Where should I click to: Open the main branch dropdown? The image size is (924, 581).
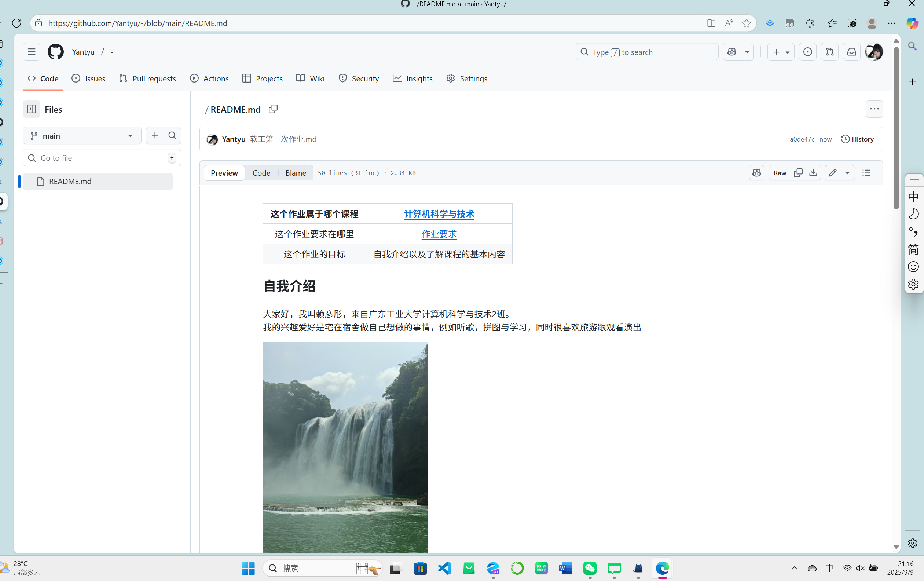[x=81, y=135]
